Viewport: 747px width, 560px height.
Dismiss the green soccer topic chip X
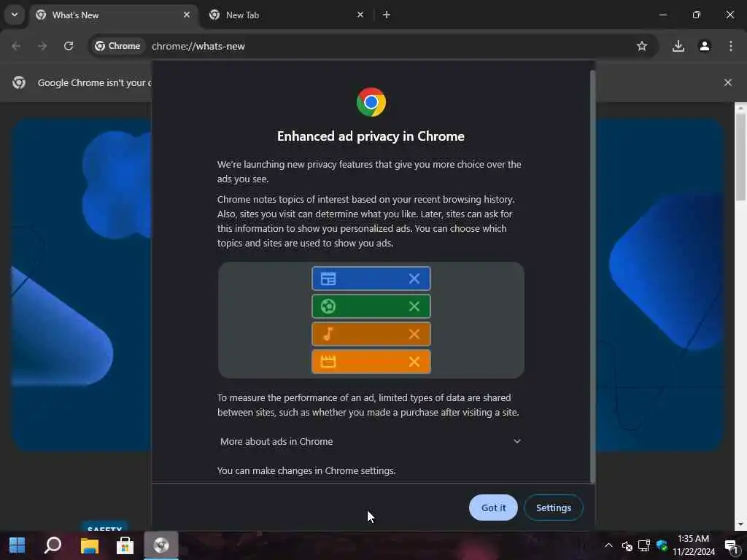[x=414, y=306]
